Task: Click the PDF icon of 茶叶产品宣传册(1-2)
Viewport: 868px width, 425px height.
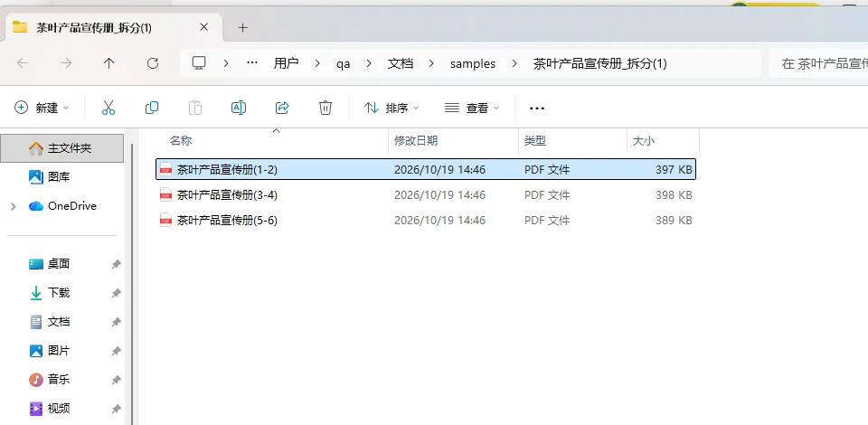Action: coord(165,170)
